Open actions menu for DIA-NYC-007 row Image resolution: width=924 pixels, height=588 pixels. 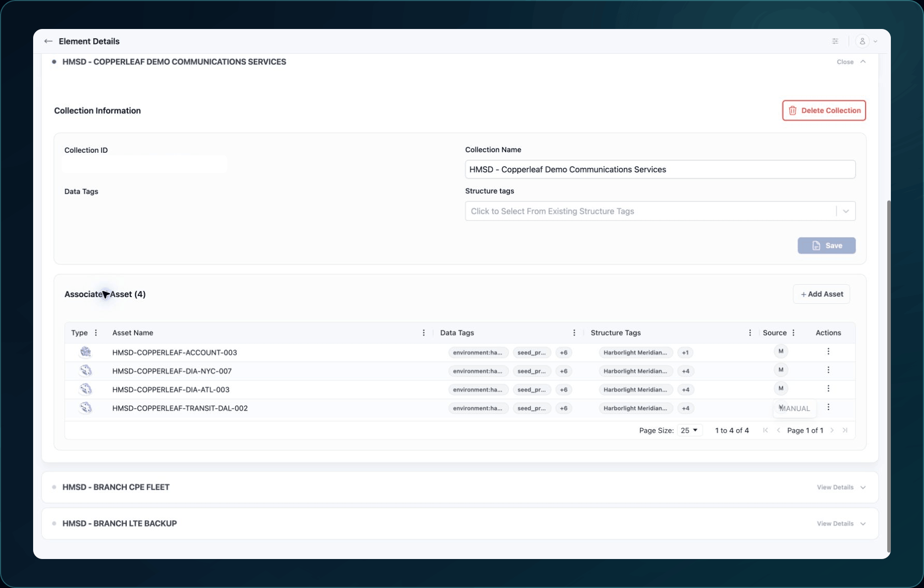click(x=828, y=370)
